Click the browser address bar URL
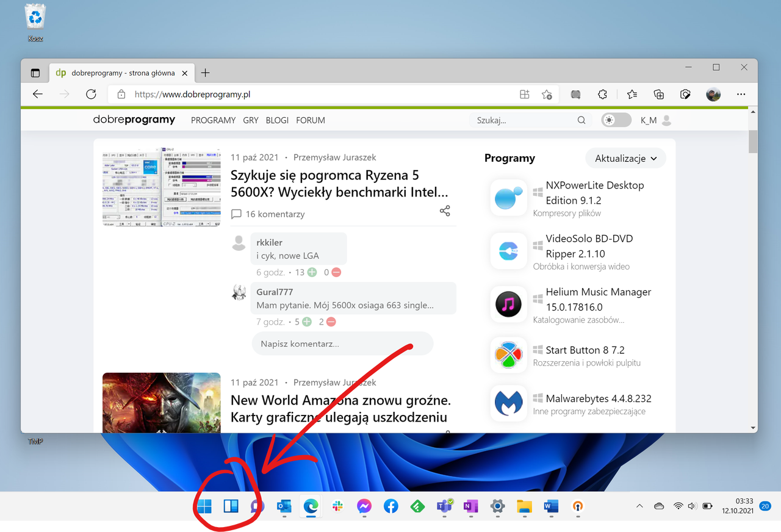Viewport: 781px width, 532px height. tap(193, 95)
